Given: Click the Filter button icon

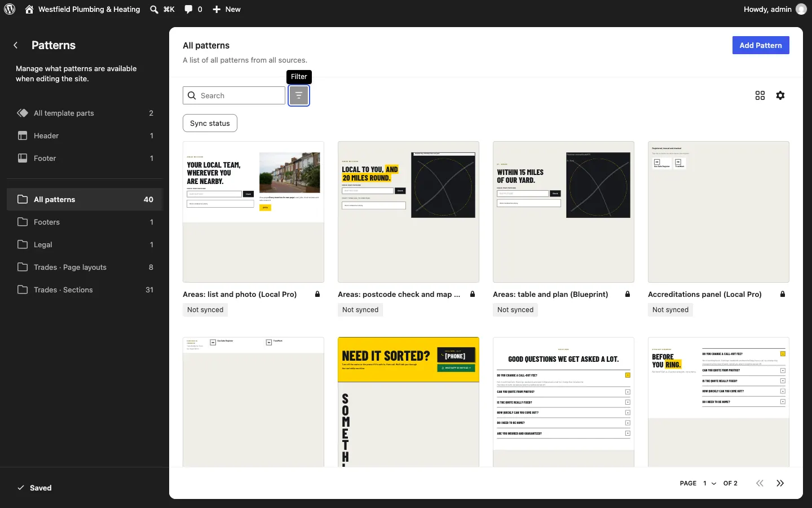Looking at the screenshot, I should coord(299,95).
